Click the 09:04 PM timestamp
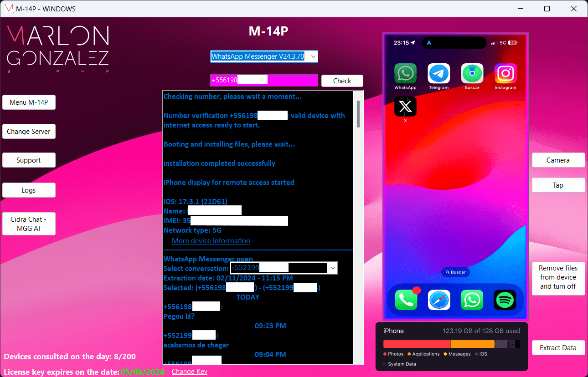Screen dimensions: 588x377 (270, 354)
